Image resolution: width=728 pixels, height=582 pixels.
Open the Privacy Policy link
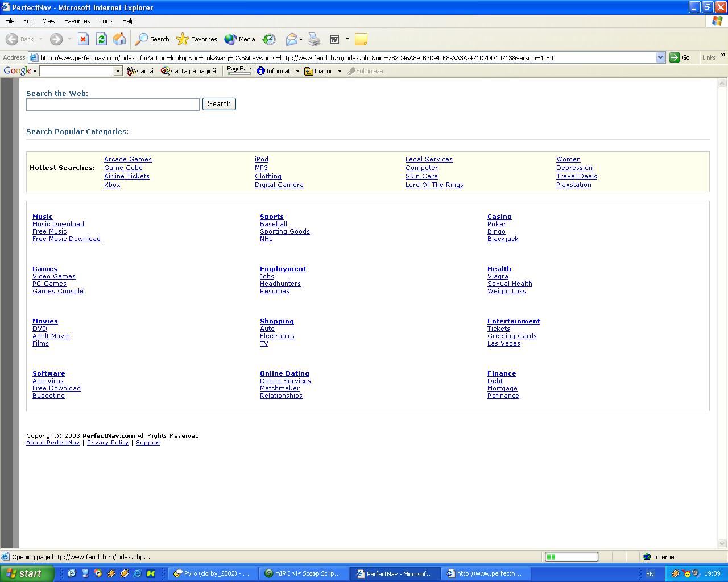pyautogui.click(x=107, y=443)
